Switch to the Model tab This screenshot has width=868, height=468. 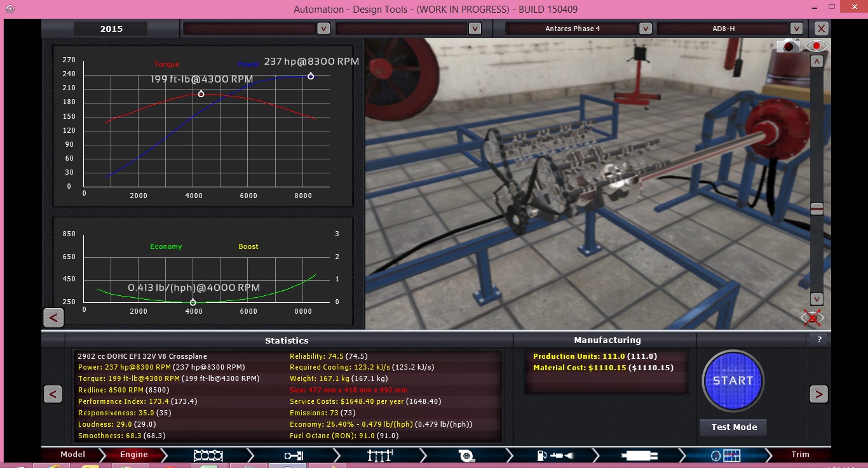(72, 455)
